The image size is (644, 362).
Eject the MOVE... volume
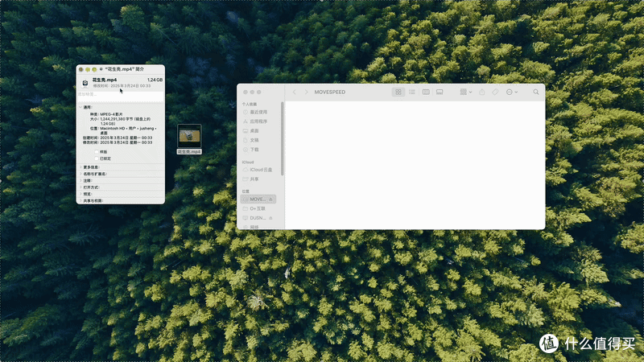coord(270,200)
